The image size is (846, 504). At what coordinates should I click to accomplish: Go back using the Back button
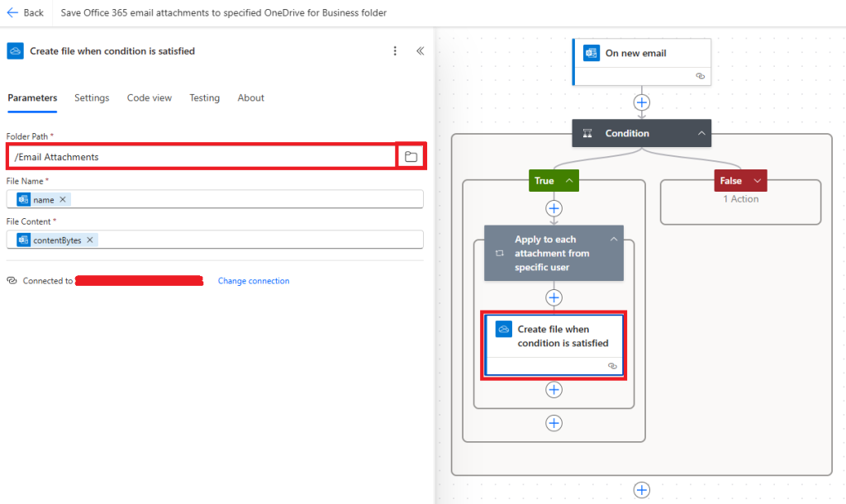26,13
